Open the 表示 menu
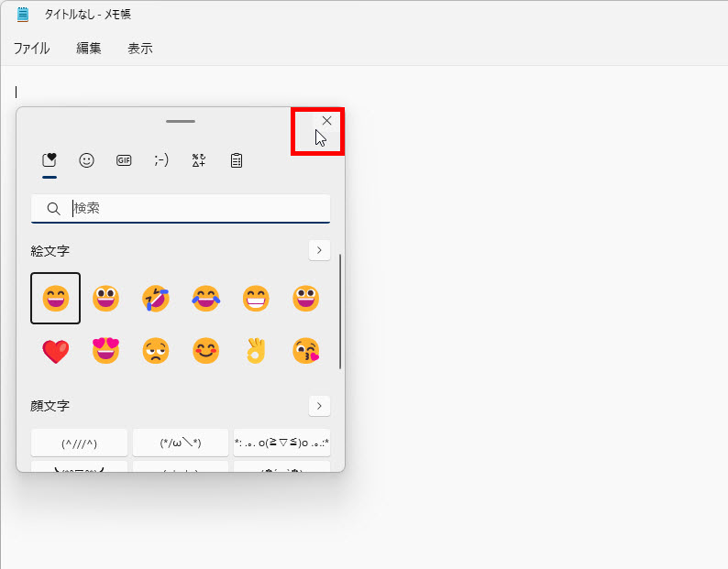Screen dimensions: 728x569 tap(140, 49)
